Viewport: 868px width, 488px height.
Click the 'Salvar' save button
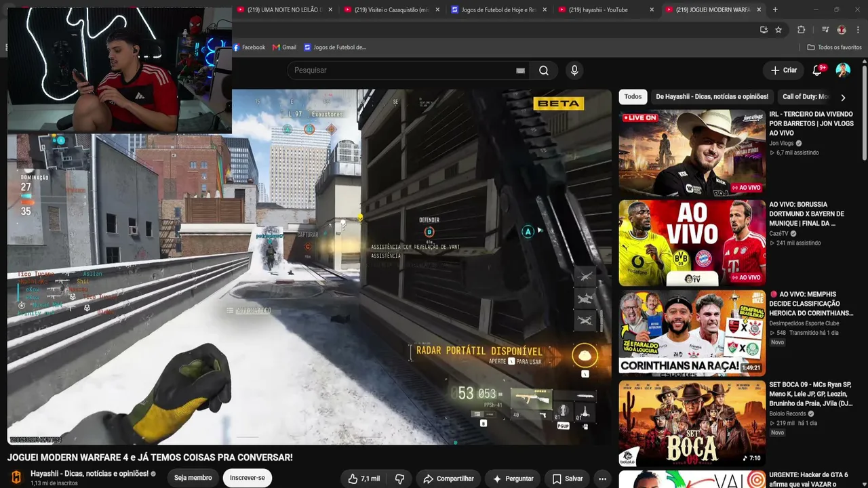568,479
